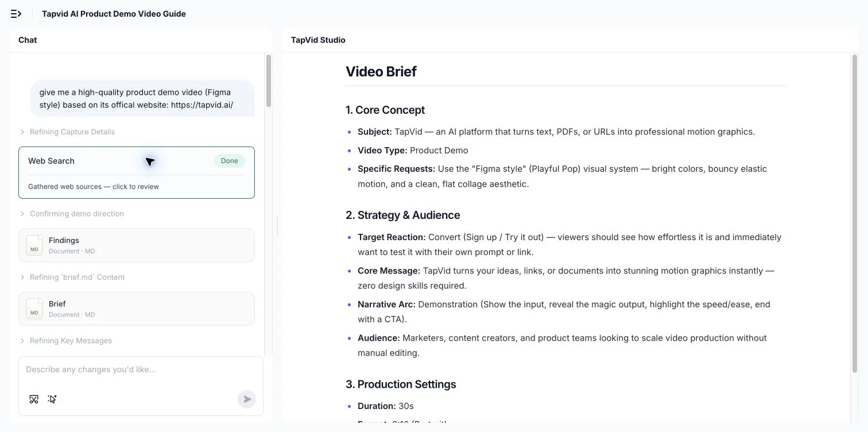Click the scissors clip icon in chat input

34,399
